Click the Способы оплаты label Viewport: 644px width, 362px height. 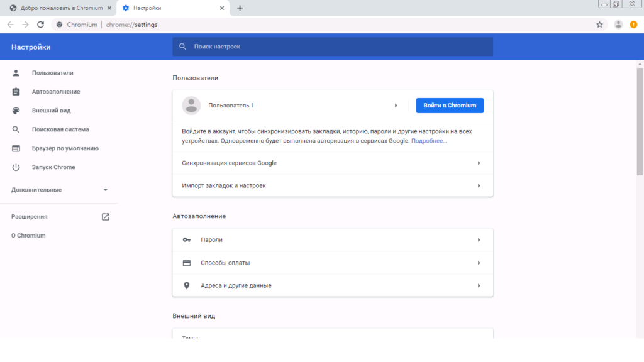pyautogui.click(x=225, y=263)
